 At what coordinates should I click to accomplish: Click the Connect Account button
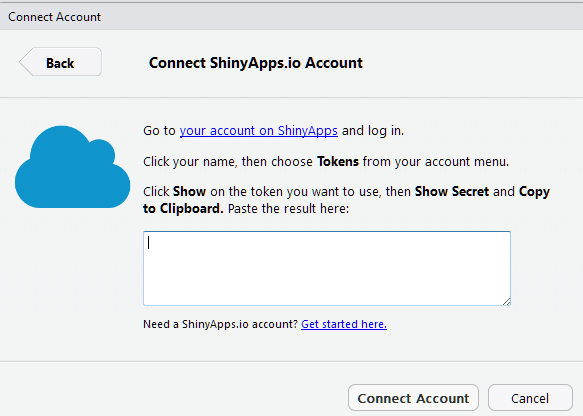(413, 398)
